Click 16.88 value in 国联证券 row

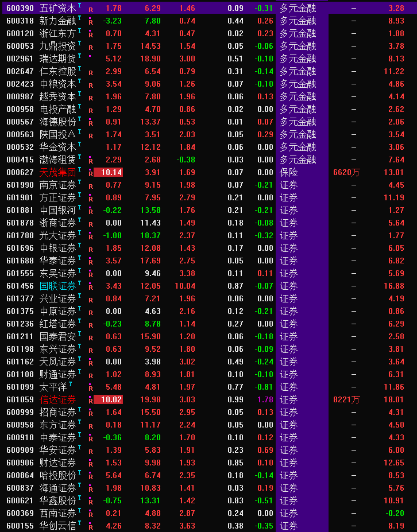pyautogui.click(x=394, y=286)
